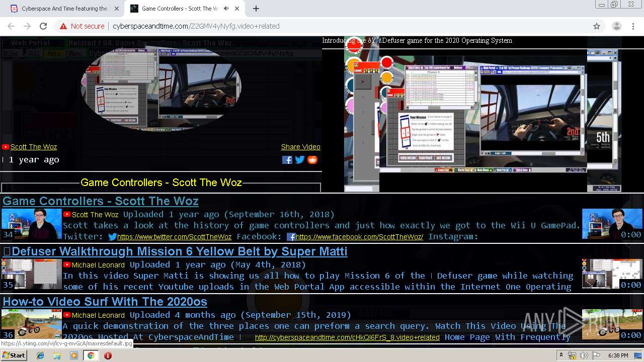Open a new browser tab

tap(256, 9)
